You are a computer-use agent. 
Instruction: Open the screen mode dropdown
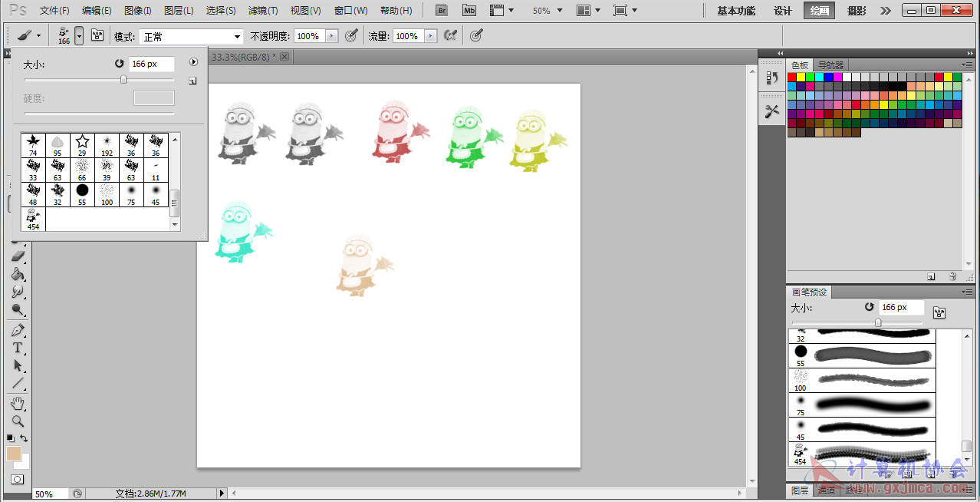(x=626, y=11)
